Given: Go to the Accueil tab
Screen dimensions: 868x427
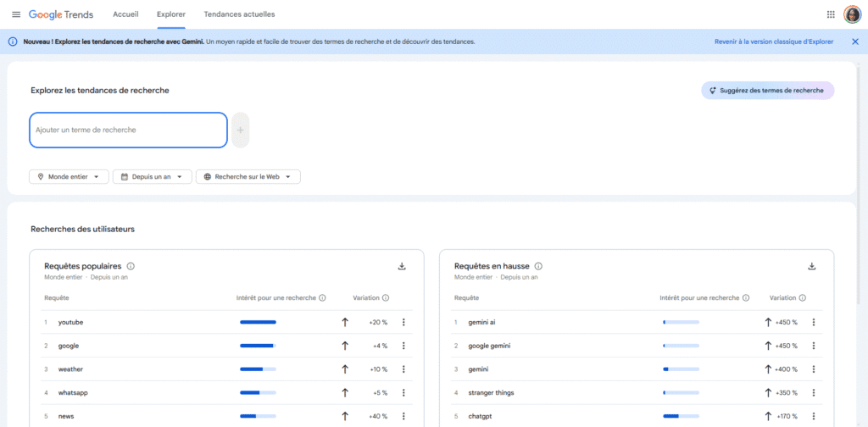Looking at the screenshot, I should (125, 14).
